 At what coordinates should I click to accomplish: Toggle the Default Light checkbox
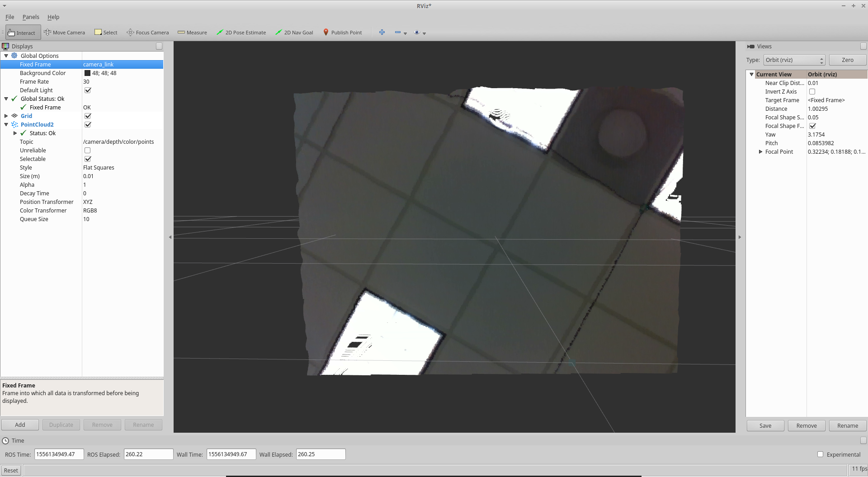(x=88, y=90)
